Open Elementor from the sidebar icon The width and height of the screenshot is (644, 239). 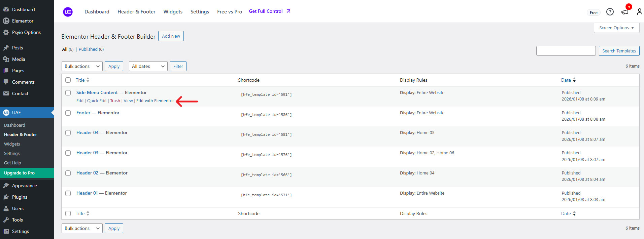pos(6,21)
